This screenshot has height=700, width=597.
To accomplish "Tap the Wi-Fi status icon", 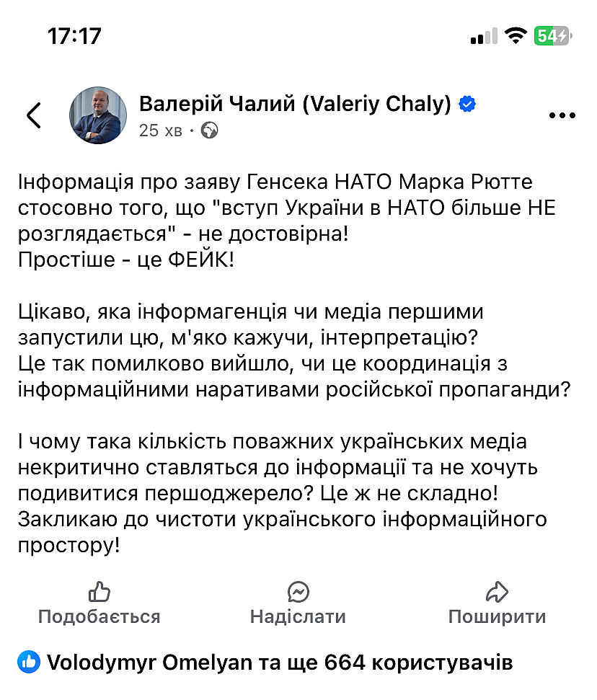I will point(516,36).
